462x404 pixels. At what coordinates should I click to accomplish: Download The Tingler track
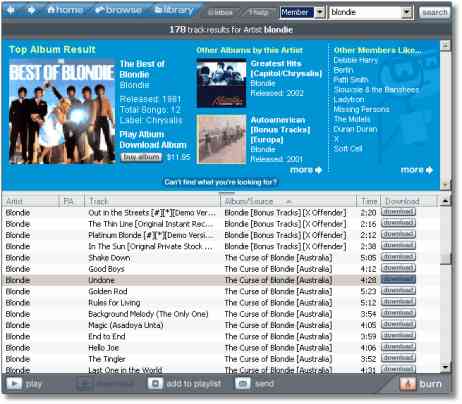[x=398, y=358]
